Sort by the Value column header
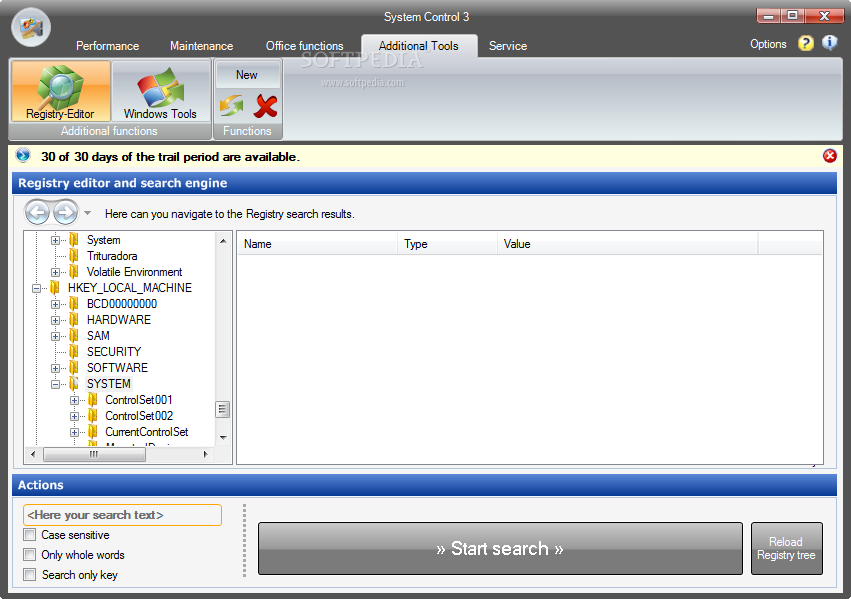This screenshot has width=851, height=599. click(x=627, y=244)
